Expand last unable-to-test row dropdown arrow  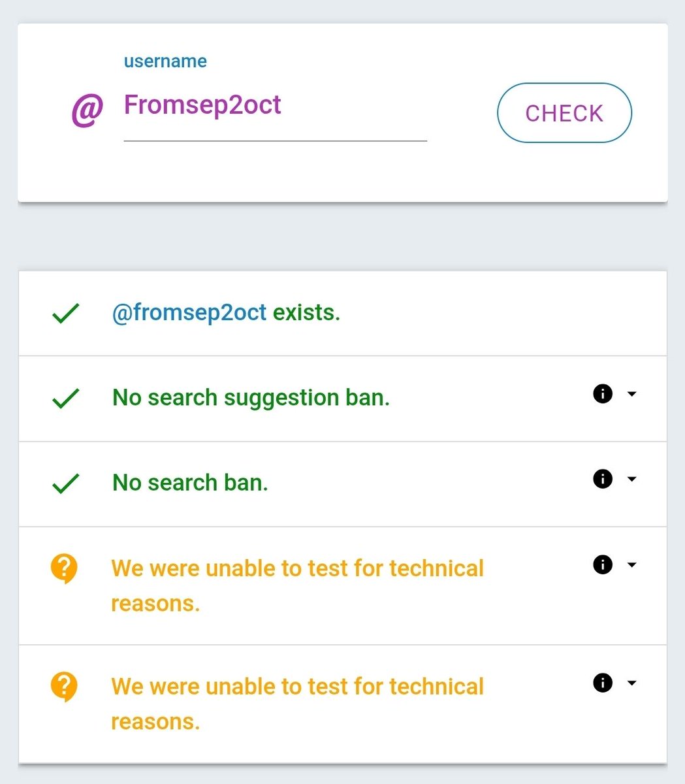click(x=631, y=683)
